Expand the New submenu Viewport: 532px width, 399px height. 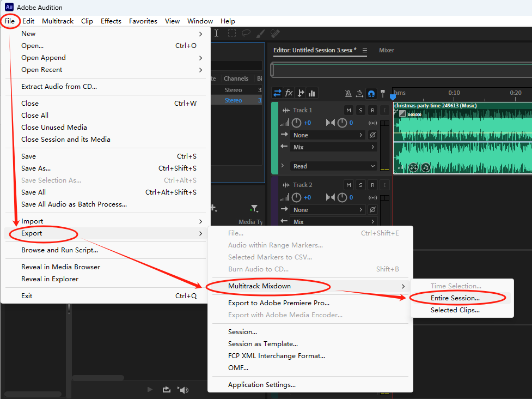coord(105,34)
